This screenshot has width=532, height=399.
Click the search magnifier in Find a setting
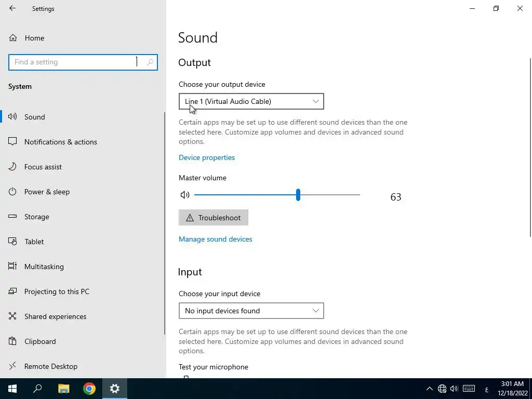click(x=150, y=62)
